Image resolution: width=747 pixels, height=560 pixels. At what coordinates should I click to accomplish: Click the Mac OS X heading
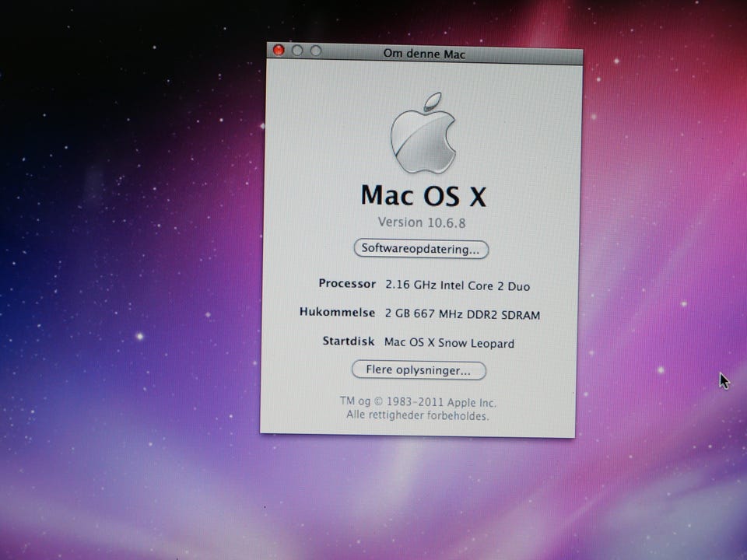423,196
